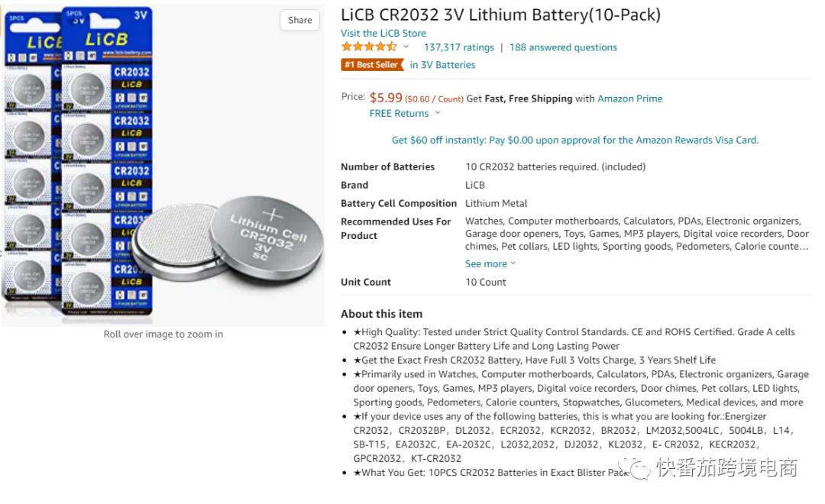Open the 137,317 ratings link
The width and height of the screenshot is (825, 504).
458,47
